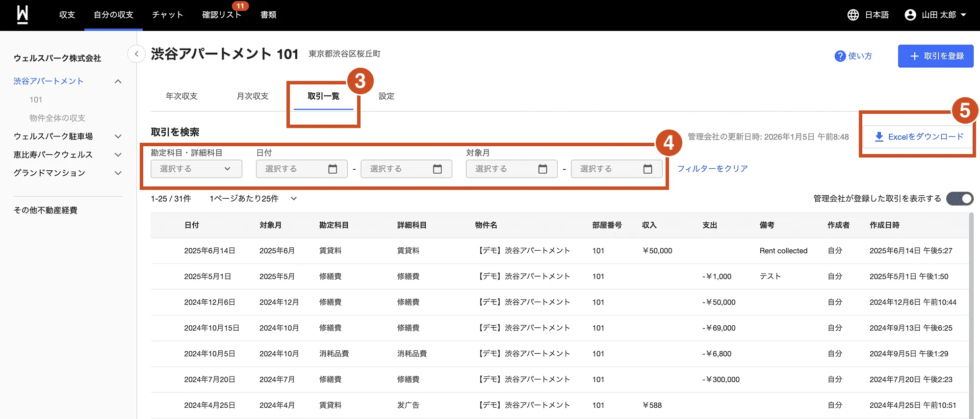980x419 pixels.
Task: Click the W logo in the top bar
Action: (x=23, y=15)
